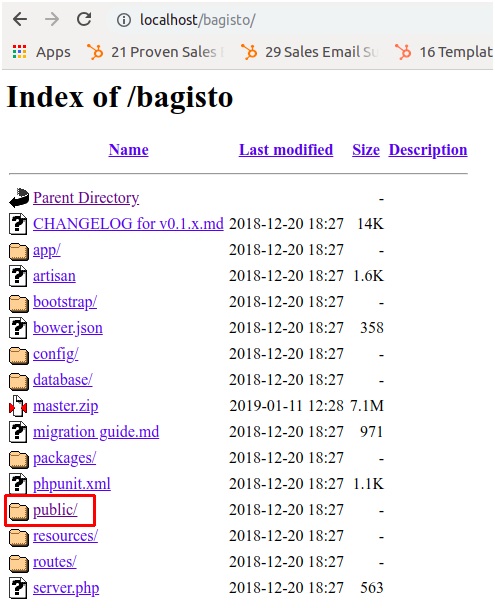Image resolution: width=495 pixels, height=608 pixels.
Task: Open the resources/ directory link
Action: pyautogui.click(x=65, y=535)
